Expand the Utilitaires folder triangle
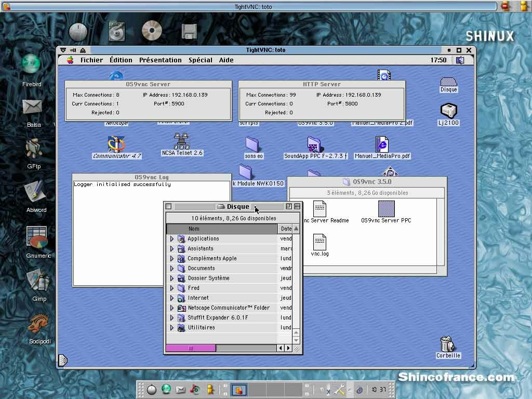The width and height of the screenshot is (532, 399). pos(171,328)
